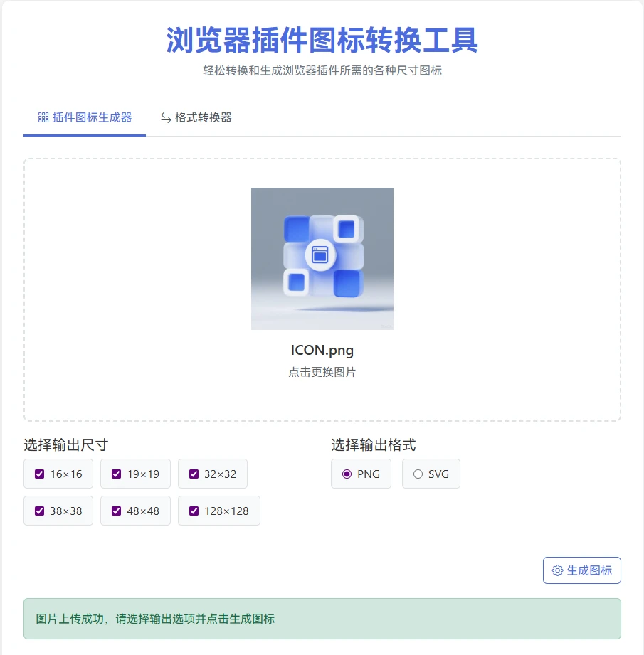Enable the 16×16 size checkbox
Screen dimensions: 644x655
[x=39, y=474]
